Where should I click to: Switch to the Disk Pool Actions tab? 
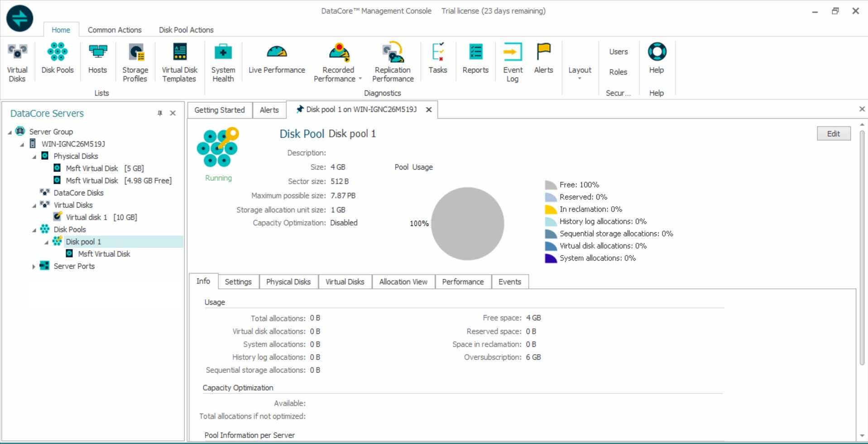[186, 30]
